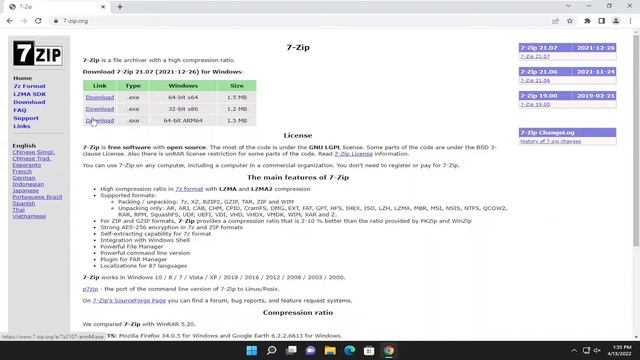Open the 7-Zip 21.06 news link
The image size is (640, 360).
pos(535,80)
